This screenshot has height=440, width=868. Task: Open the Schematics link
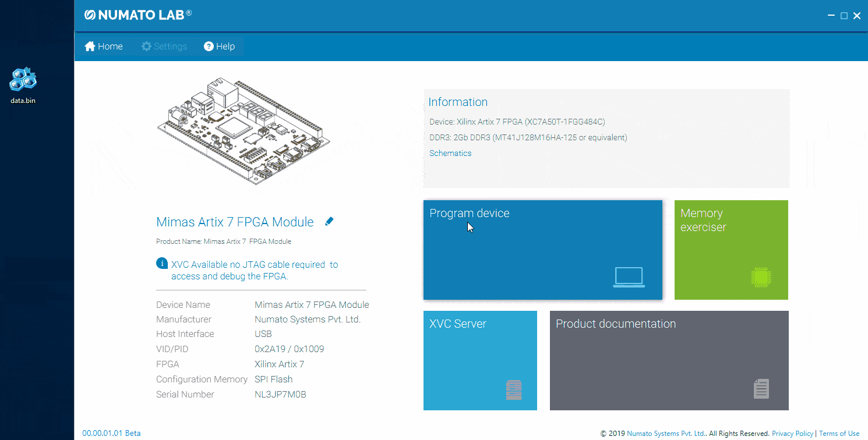450,153
